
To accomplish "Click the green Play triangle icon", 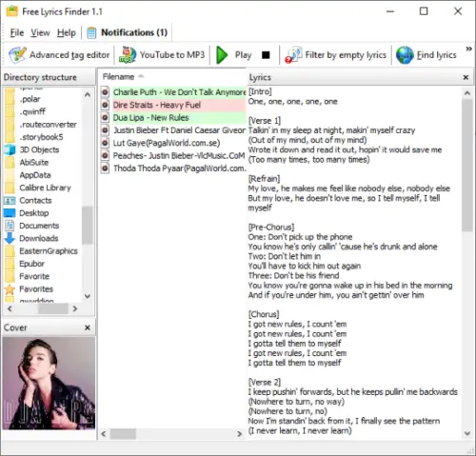I will click(x=222, y=55).
